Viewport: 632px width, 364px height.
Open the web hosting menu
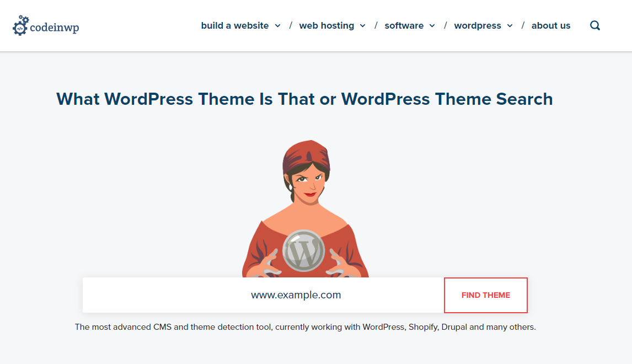coord(326,25)
